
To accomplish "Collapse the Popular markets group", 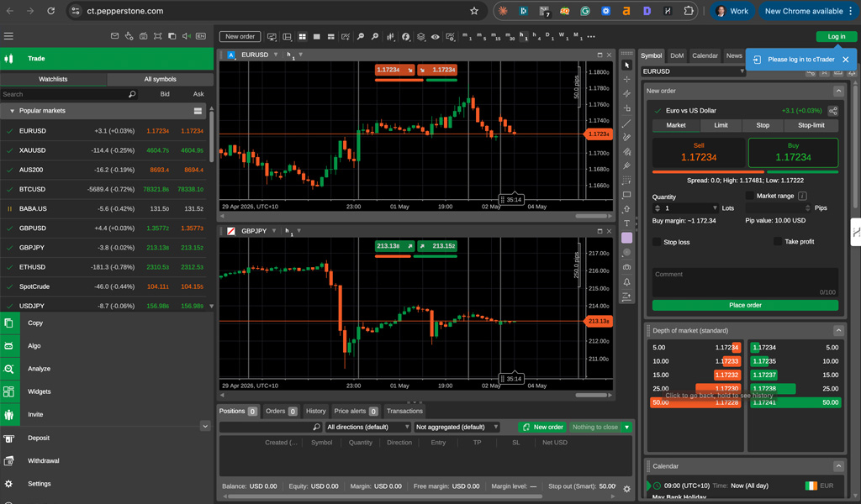I will pos(12,111).
